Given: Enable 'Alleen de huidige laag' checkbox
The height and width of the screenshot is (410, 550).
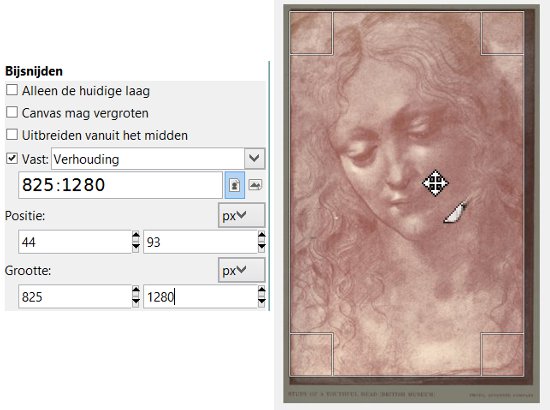Looking at the screenshot, I should click(x=12, y=90).
